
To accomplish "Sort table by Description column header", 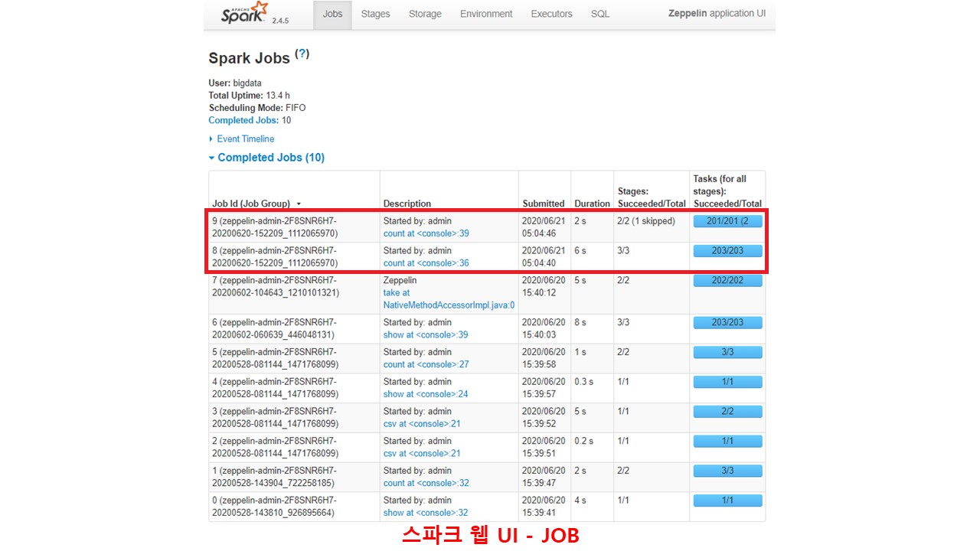I will (407, 204).
